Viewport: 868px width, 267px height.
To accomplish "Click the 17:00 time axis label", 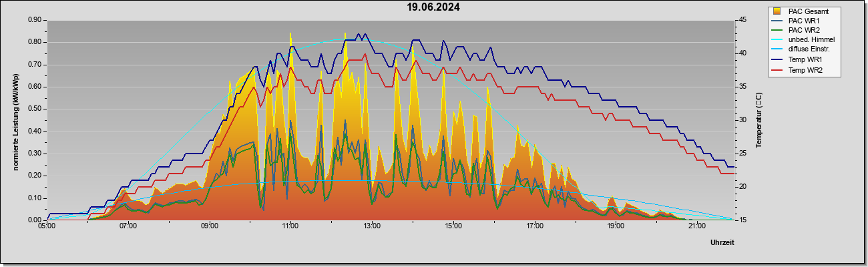I will (534, 226).
